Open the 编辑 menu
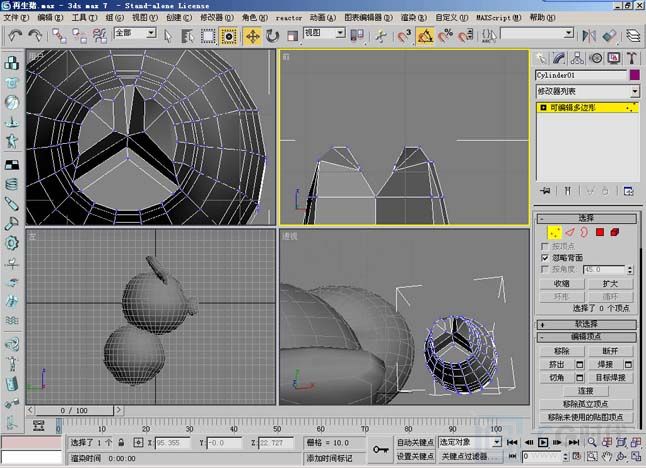The height and width of the screenshot is (468, 646). click(x=50, y=18)
